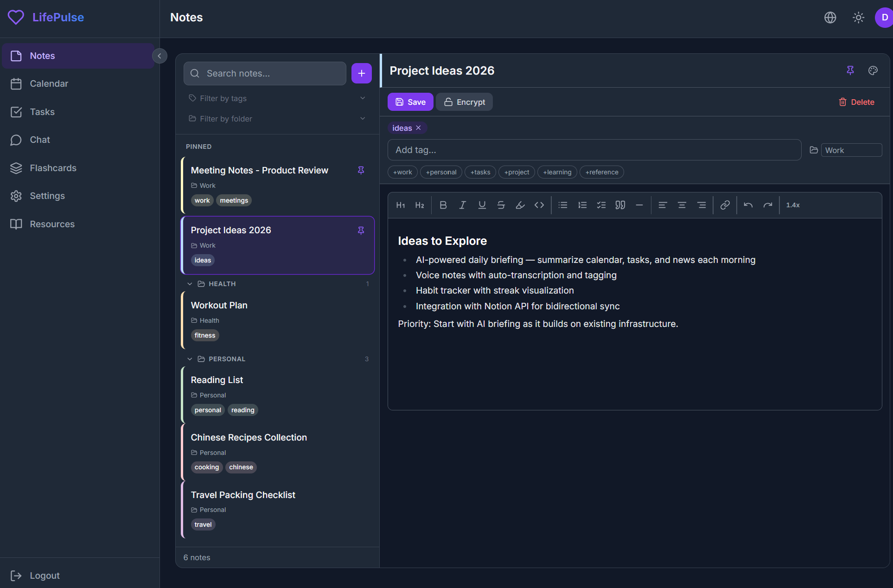Click the Encrypt button
Image resolution: width=893 pixels, height=588 pixels.
(x=464, y=102)
